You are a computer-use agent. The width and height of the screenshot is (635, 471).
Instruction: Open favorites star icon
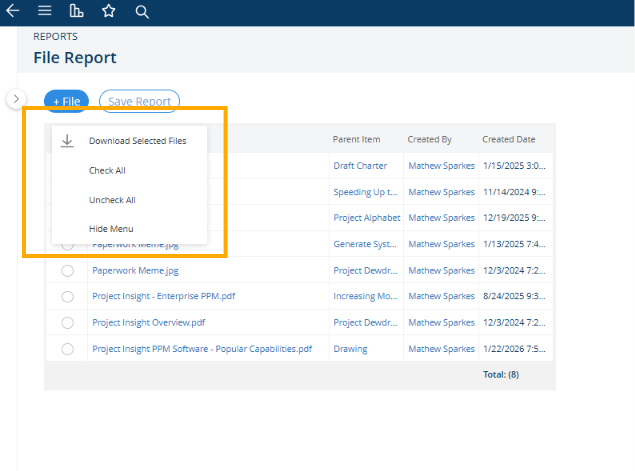coord(109,11)
